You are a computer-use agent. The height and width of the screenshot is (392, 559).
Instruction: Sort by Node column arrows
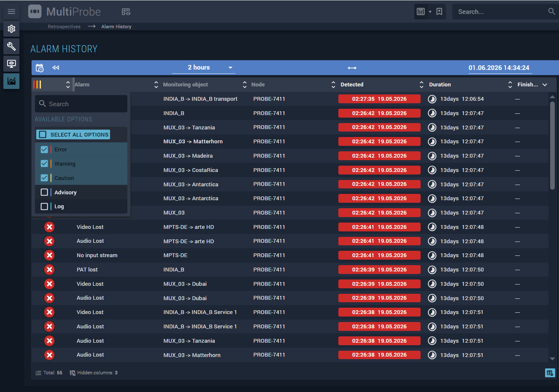click(x=333, y=85)
